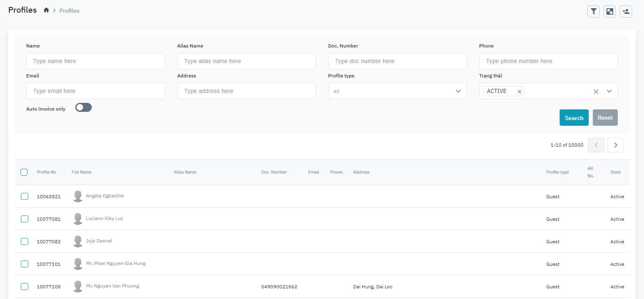The image size is (644, 299).
Task: Click Angela Ogbechie's avatar icon
Action: tap(78, 196)
